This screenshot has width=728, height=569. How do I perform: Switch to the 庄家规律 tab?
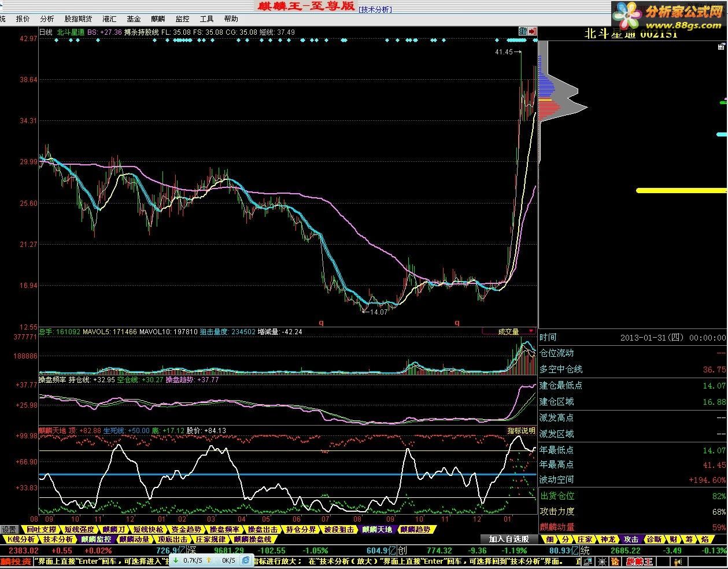[x=210, y=539]
